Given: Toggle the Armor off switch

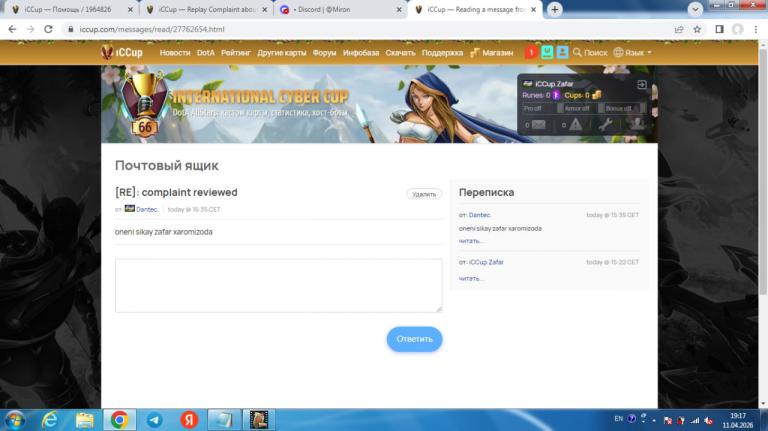Looking at the screenshot, I should [x=584, y=108].
